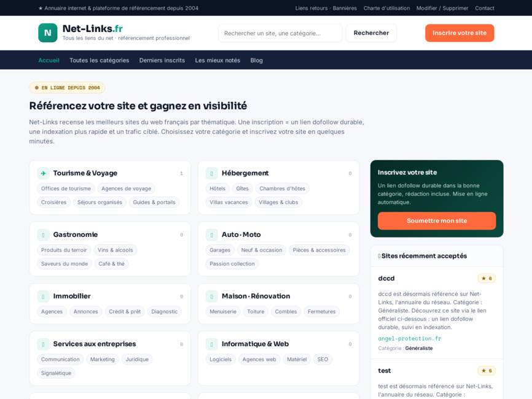Click Inscrire votre site button
The height and width of the screenshot is (399, 532).
460,33
